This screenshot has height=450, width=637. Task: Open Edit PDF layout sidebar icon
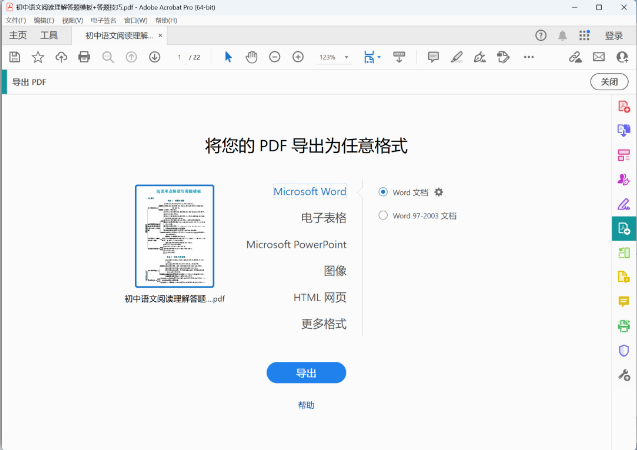point(624,253)
